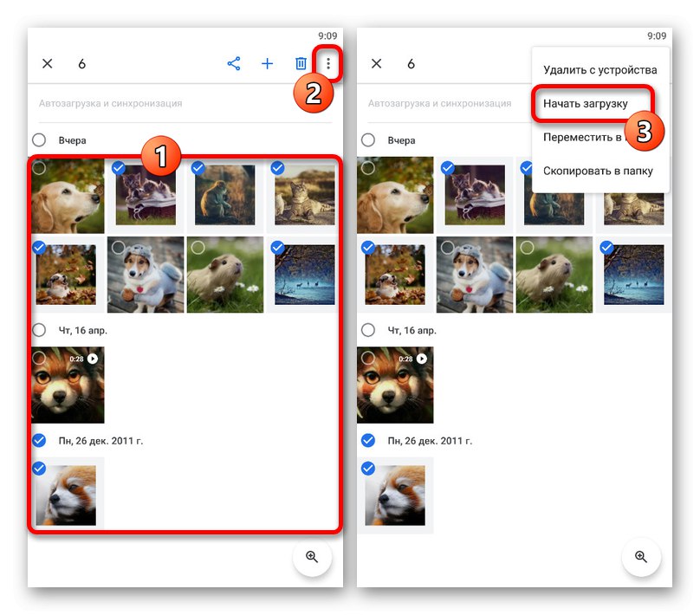Close the selection with the X icon
The image size is (700, 615).
47,63
